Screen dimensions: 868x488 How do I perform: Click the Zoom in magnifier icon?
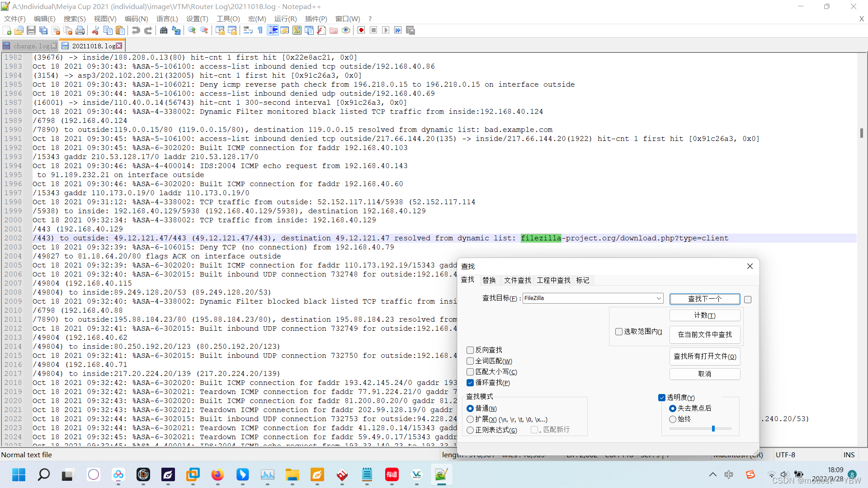point(192,30)
